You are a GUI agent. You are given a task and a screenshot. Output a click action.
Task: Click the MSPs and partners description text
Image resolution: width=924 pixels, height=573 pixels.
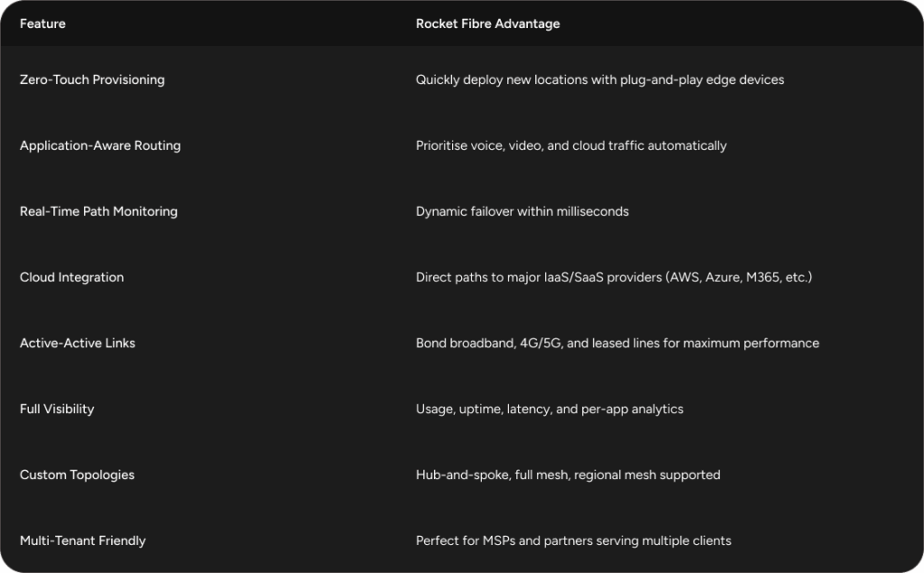coord(573,541)
